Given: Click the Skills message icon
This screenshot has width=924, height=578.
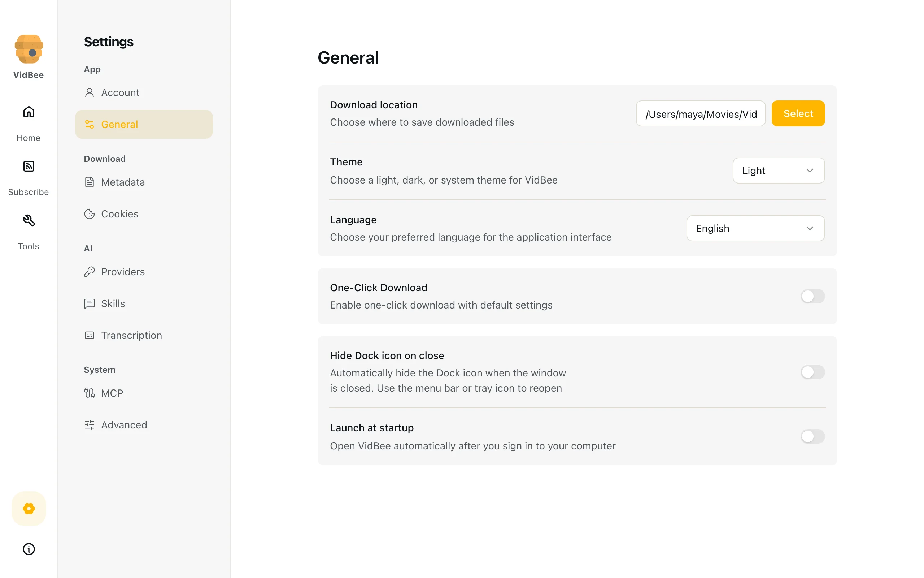Looking at the screenshot, I should tap(90, 303).
